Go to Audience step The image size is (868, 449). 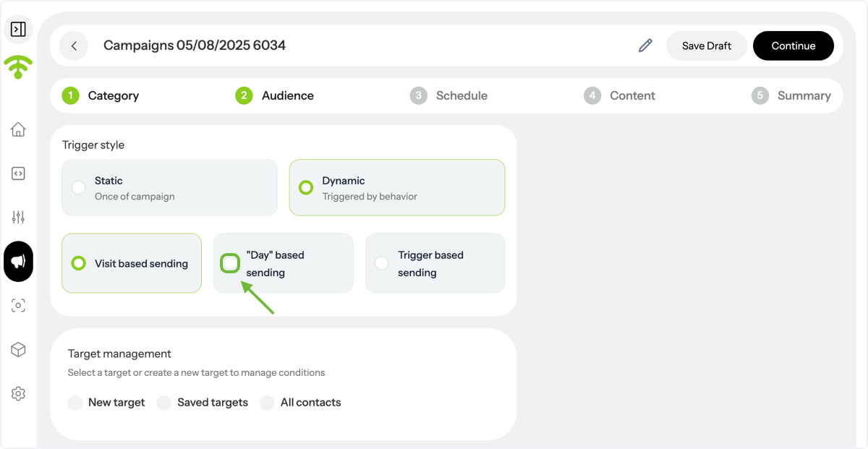coord(275,95)
